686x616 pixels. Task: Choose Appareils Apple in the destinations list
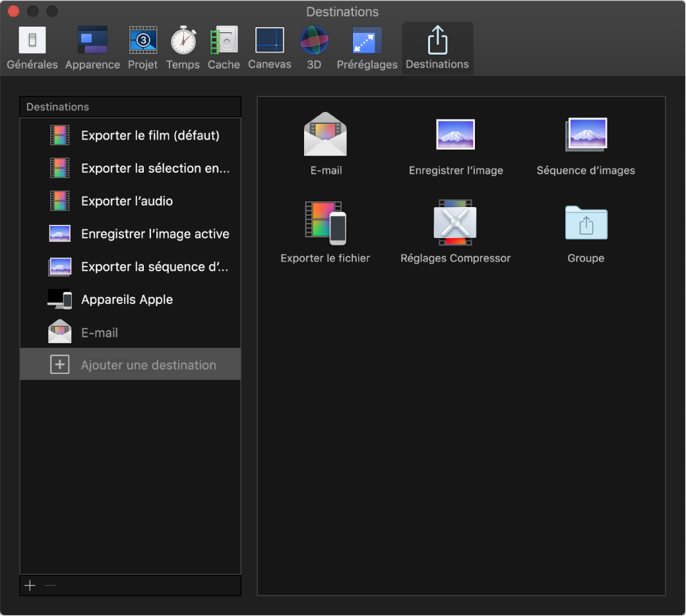(127, 299)
